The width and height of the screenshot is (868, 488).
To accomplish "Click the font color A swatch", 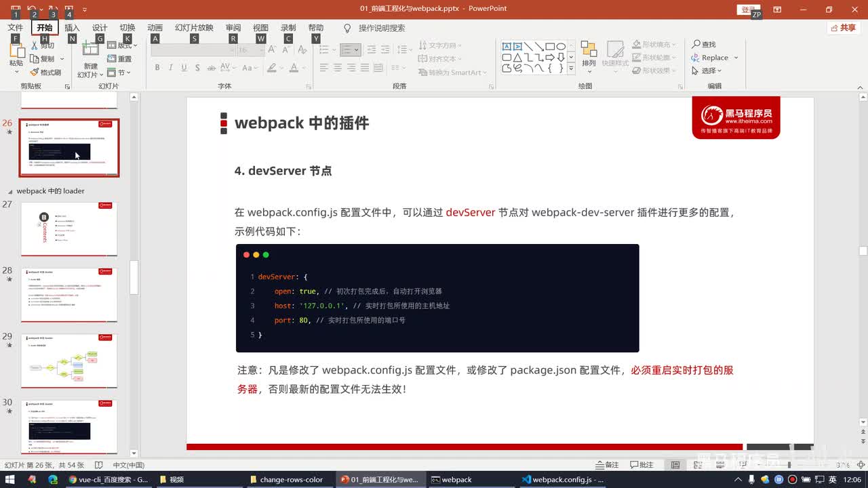I will point(294,68).
